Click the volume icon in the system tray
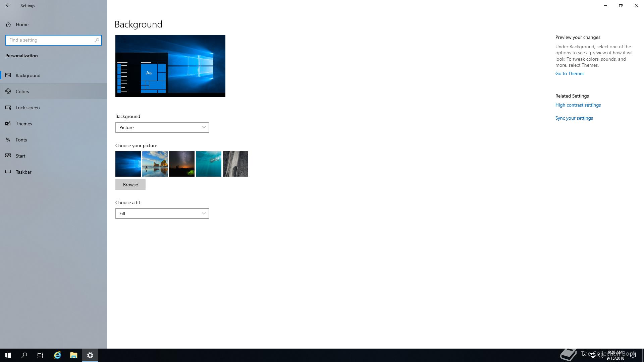Image resolution: width=644 pixels, height=362 pixels. point(600,356)
